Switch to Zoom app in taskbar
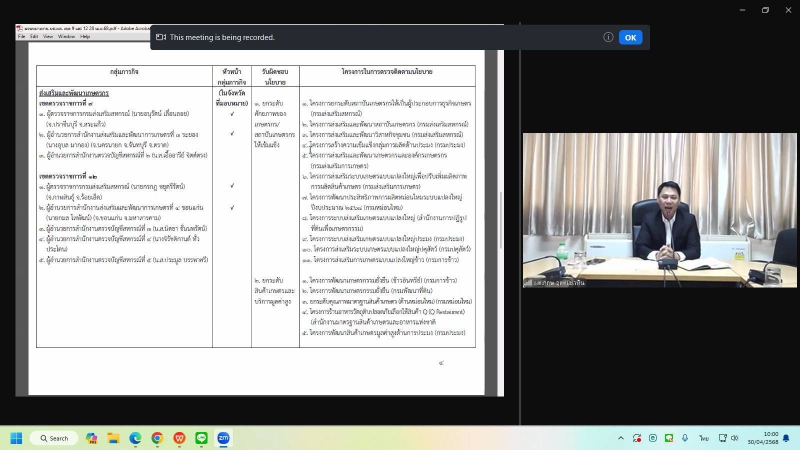 223,438
